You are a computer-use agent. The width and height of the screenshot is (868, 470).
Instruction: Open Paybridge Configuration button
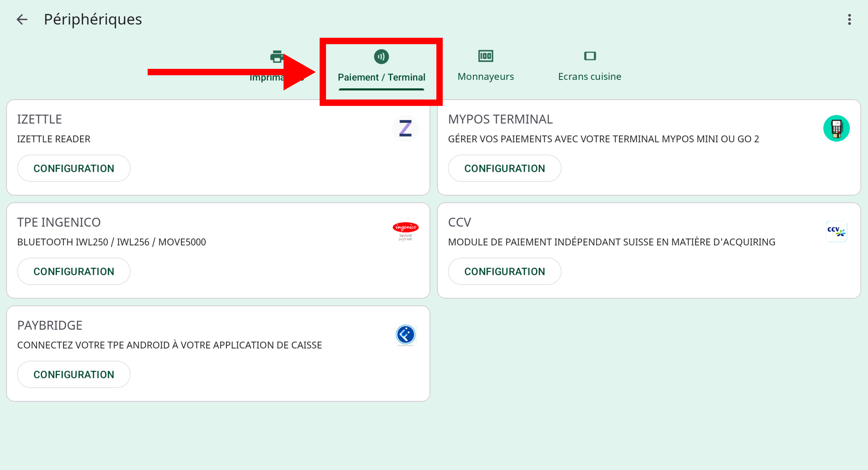point(74,374)
